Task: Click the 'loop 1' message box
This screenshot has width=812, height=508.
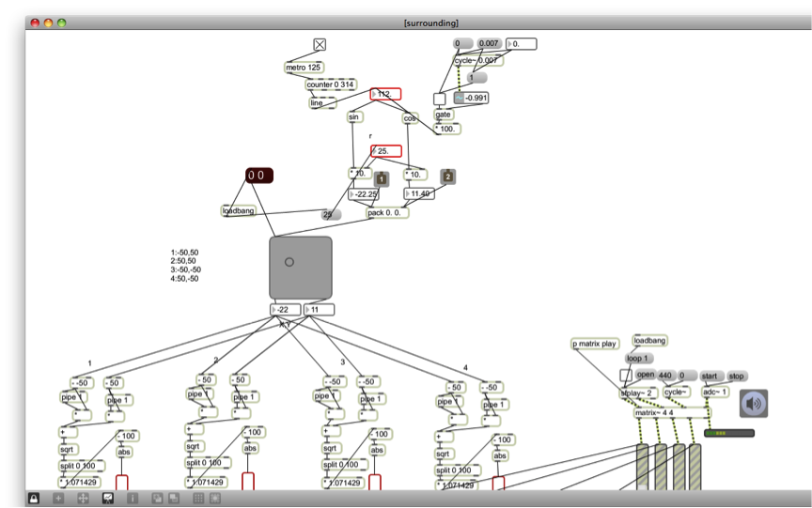Action: (x=638, y=359)
